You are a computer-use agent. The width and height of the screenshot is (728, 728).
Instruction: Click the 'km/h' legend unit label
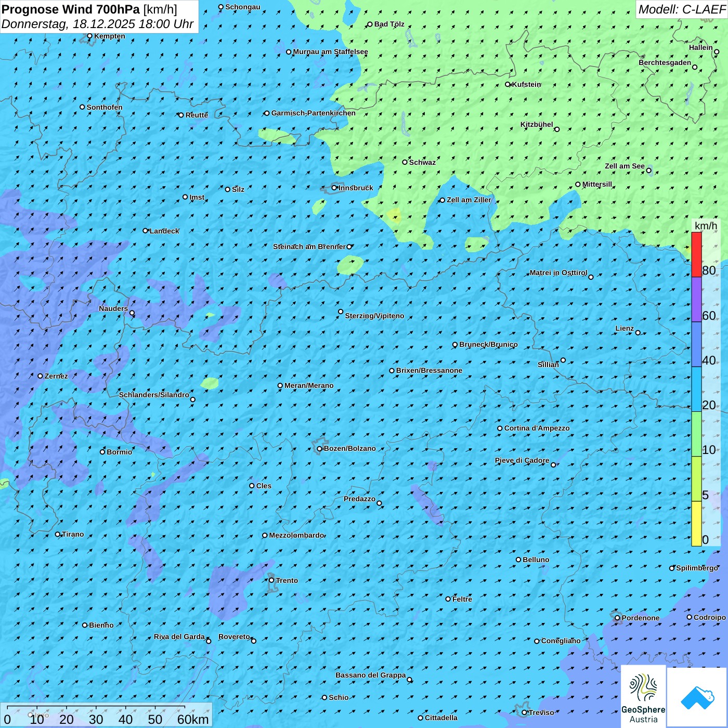coord(706,226)
